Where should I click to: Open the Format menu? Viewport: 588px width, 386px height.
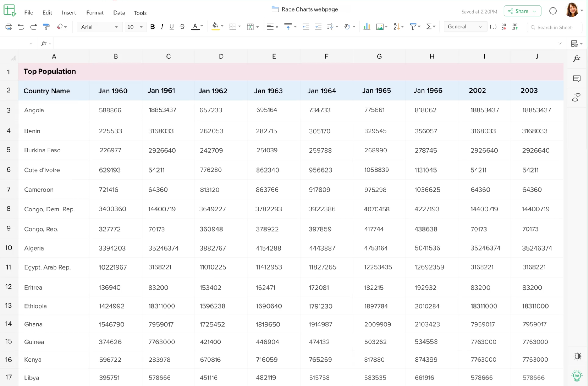coord(95,12)
